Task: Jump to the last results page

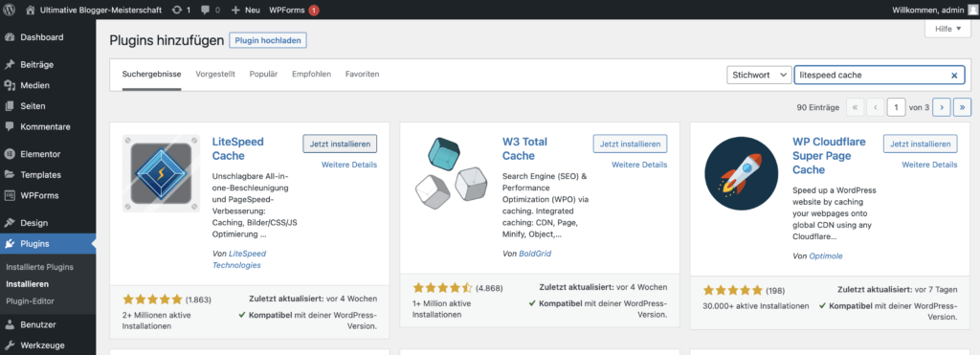Action: [963, 107]
